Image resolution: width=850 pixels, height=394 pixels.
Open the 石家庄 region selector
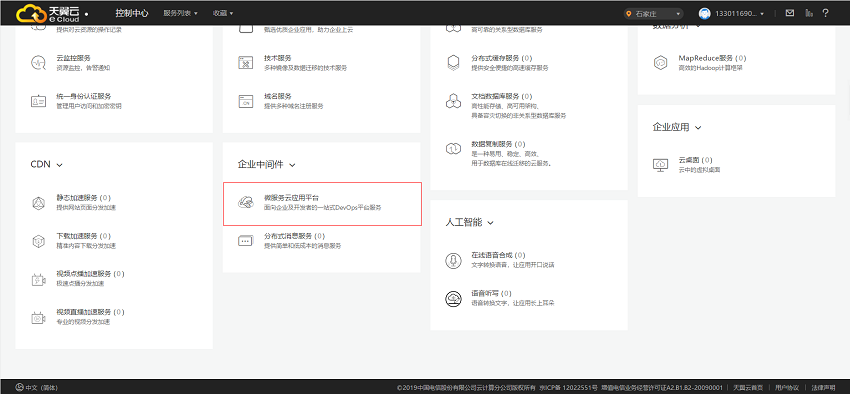(653, 14)
